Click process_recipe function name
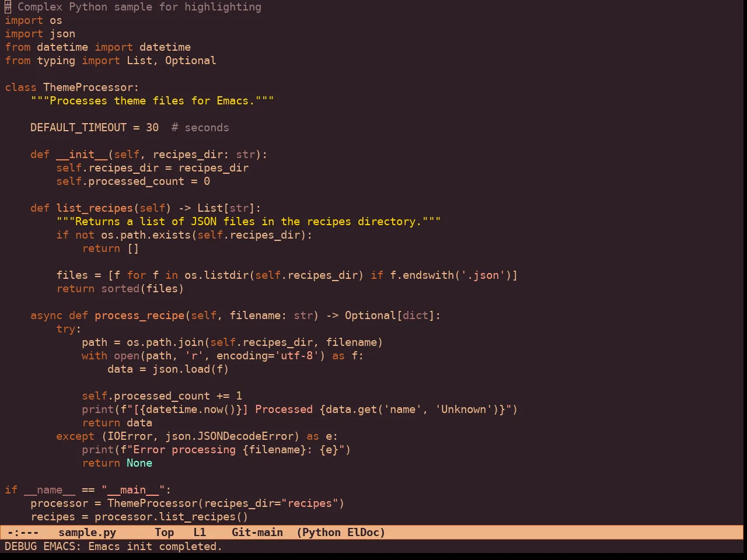 click(x=139, y=316)
